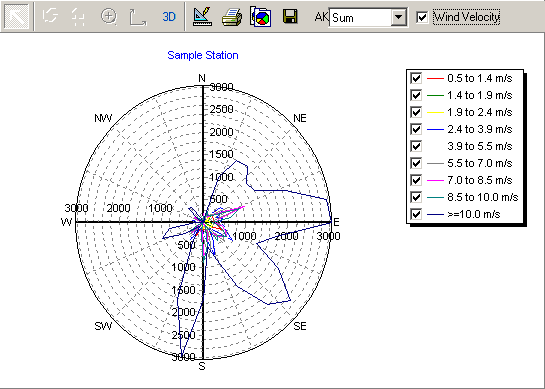Click the save floppy disk icon
The height and width of the screenshot is (389, 545).
[290, 16]
